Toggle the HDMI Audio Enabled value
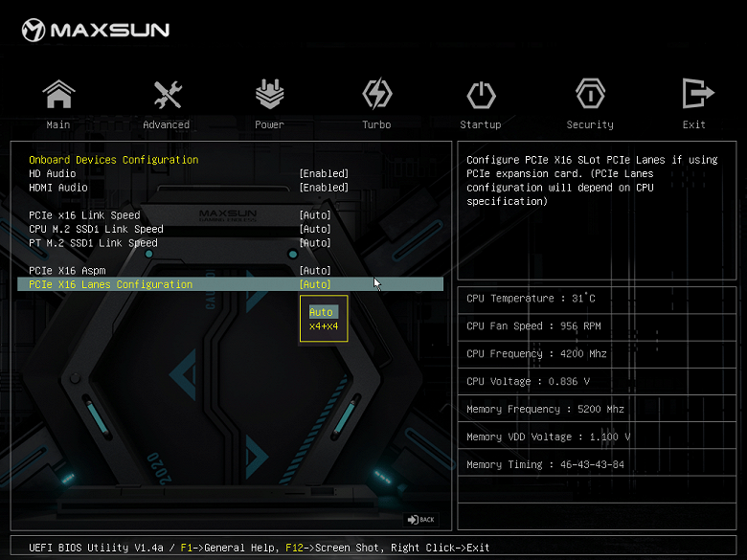Image resolution: width=747 pixels, height=560 pixels. click(x=324, y=188)
